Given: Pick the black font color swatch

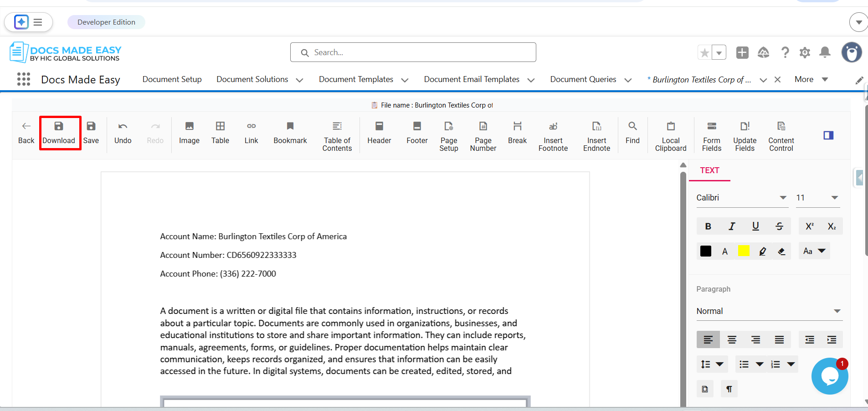Looking at the screenshot, I should click(706, 251).
